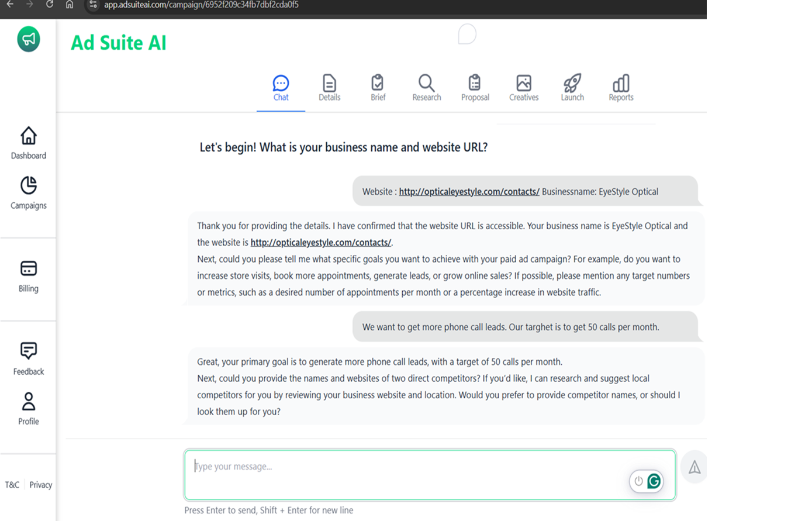This screenshot has height=521, width=812.
Task: Click the send message arrow button
Action: (694, 467)
